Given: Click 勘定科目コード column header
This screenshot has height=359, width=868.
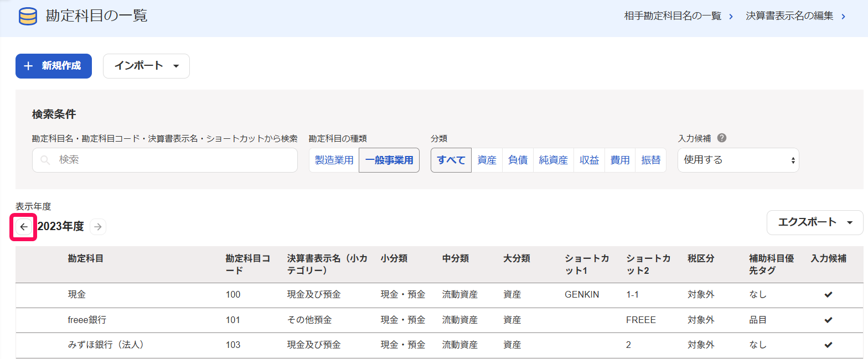Looking at the screenshot, I should click(x=248, y=264).
